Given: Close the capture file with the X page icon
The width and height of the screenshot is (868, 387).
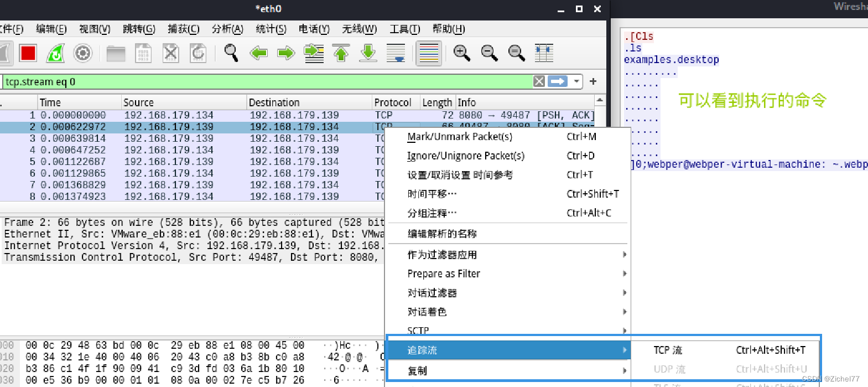Looking at the screenshot, I should (x=171, y=53).
